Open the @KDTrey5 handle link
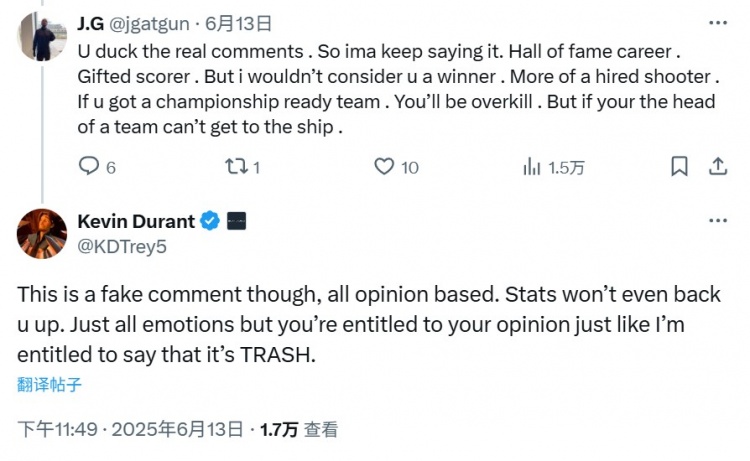This screenshot has height=461, width=750. (x=121, y=244)
